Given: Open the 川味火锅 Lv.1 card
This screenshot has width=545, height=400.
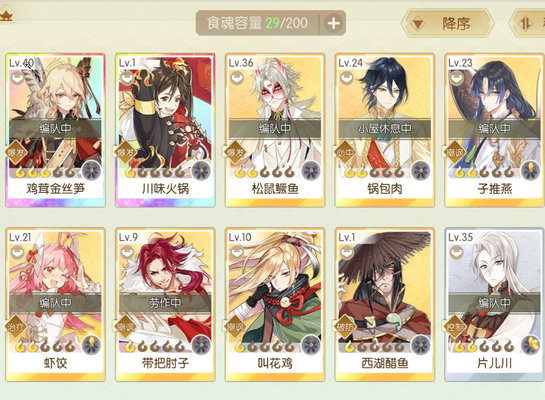Looking at the screenshot, I should pyautogui.click(x=165, y=130).
